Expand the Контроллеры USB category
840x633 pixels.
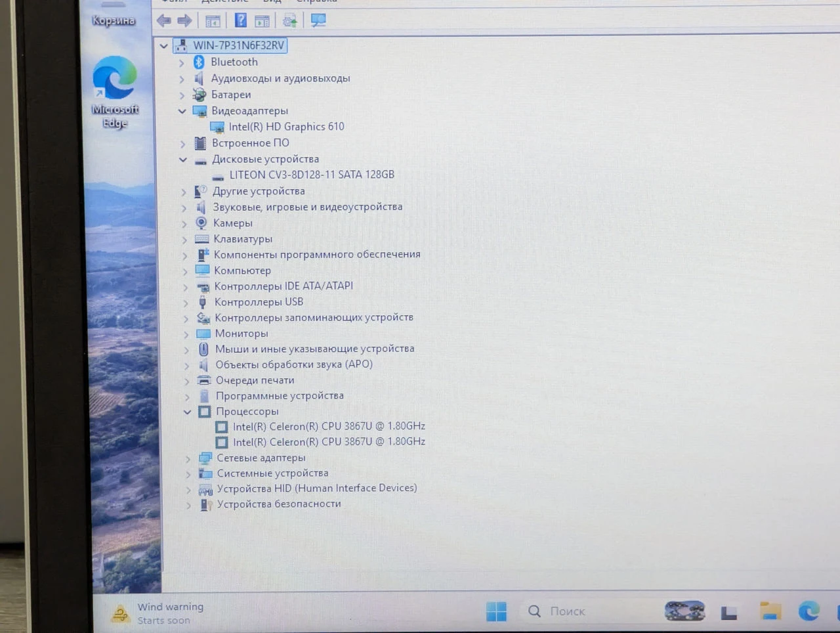[185, 303]
